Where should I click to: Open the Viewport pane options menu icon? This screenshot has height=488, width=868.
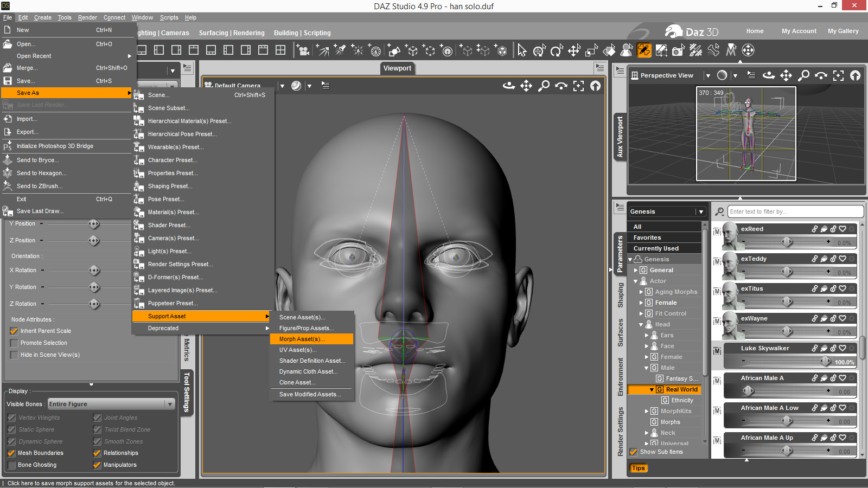[599, 68]
